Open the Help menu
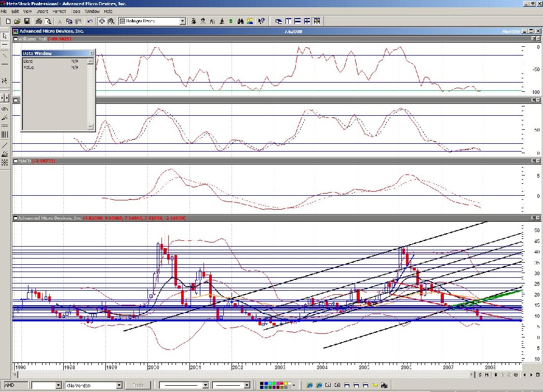 108,11
